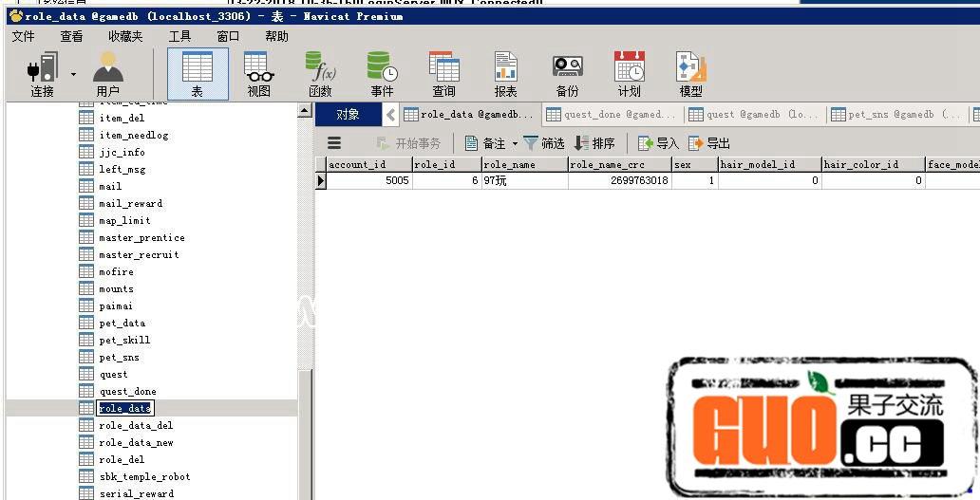Open the 模型 (Model) tool
This screenshot has width=980, height=500.
[690, 74]
